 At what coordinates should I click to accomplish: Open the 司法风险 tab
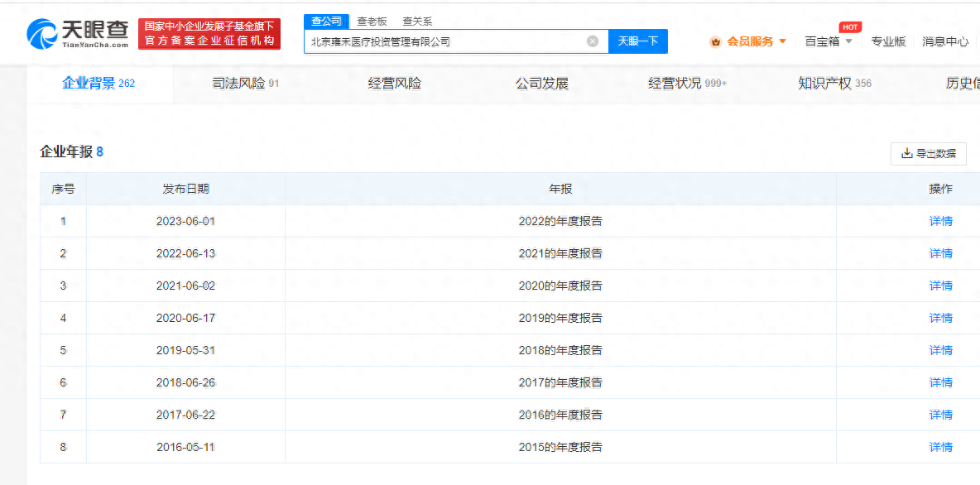click(245, 84)
